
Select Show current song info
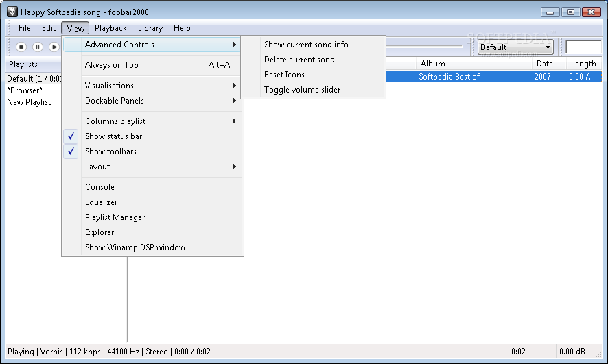pyautogui.click(x=314, y=45)
